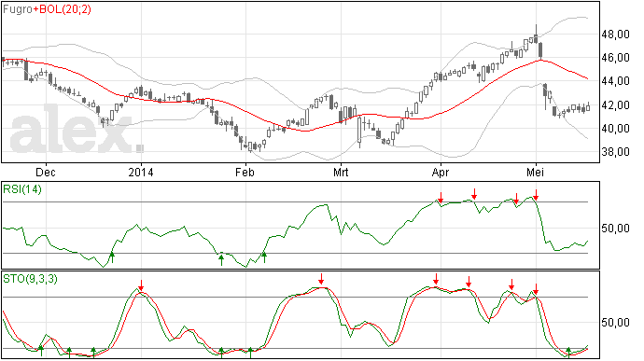Click the RSI green buy arrow in late December
The height and width of the screenshot is (361, 644).
coord(112,257)
